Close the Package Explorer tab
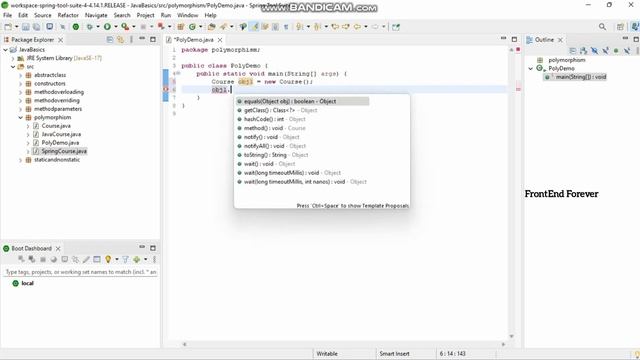640x360 pixels. pyautogui.click(x=60, y=40)
